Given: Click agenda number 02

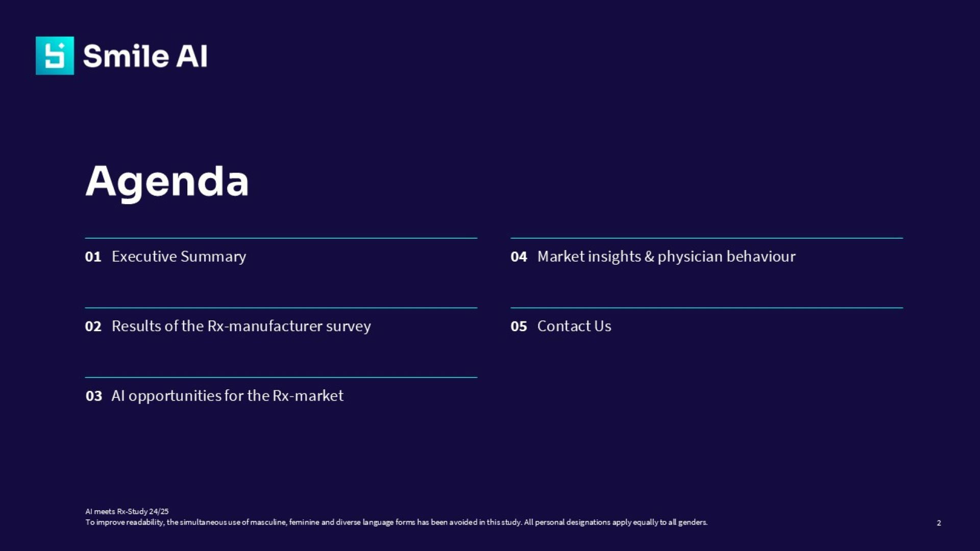Looking at the screenshot, I should [x=93, y=327].
